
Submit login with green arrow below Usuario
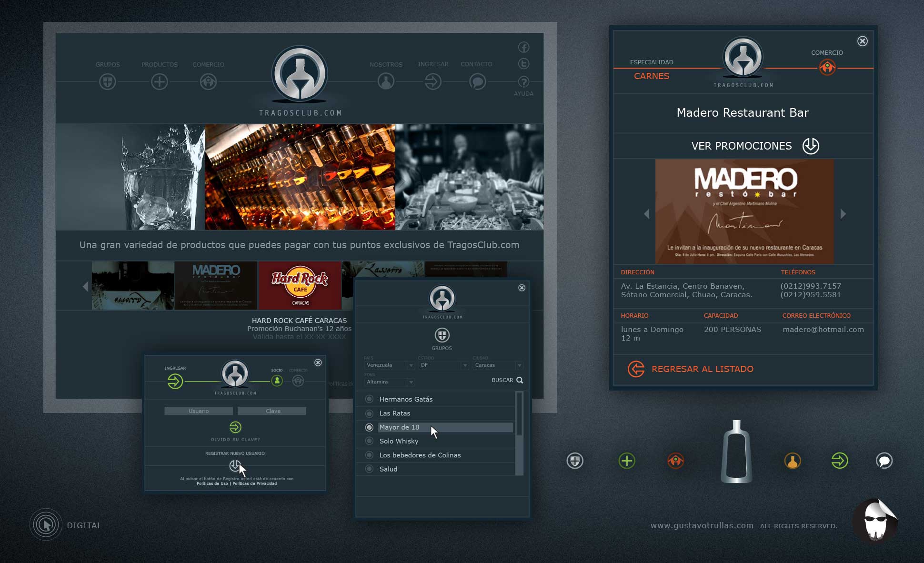pyautogui.click(x=235, y=427)
